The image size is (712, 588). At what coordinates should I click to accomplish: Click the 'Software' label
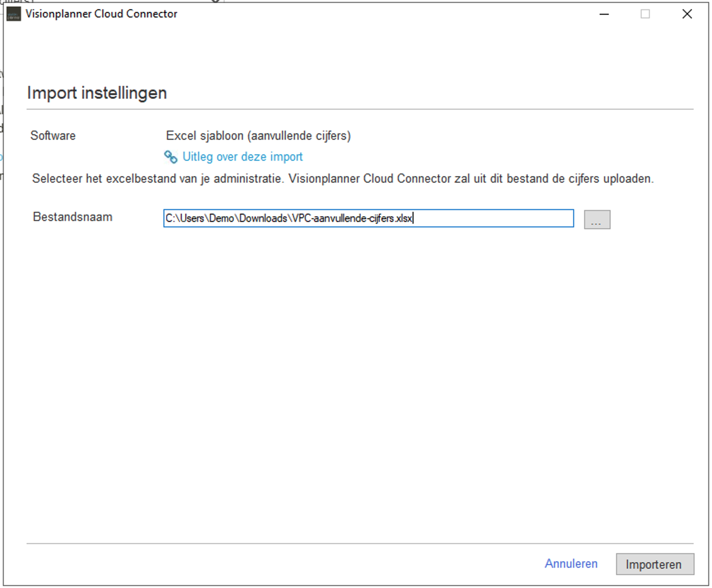tap(53, 136)
